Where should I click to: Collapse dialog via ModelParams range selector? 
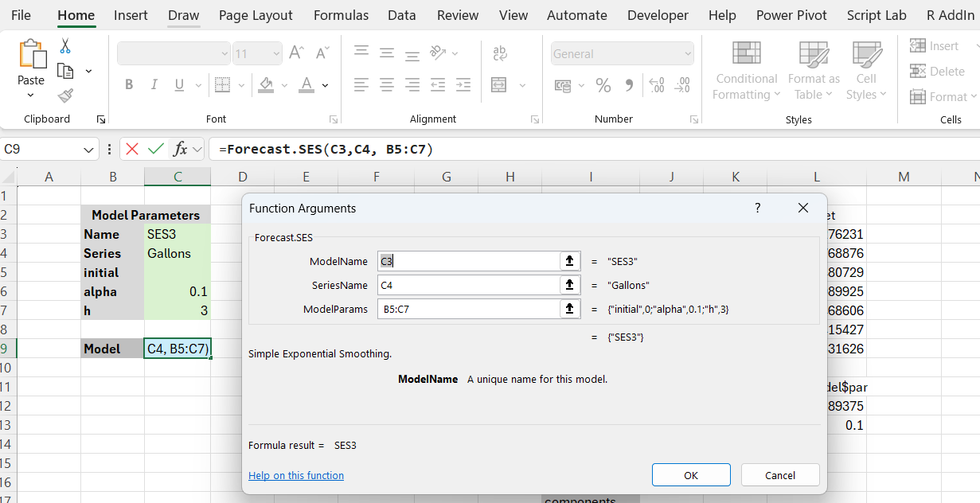tap(570, 309)
